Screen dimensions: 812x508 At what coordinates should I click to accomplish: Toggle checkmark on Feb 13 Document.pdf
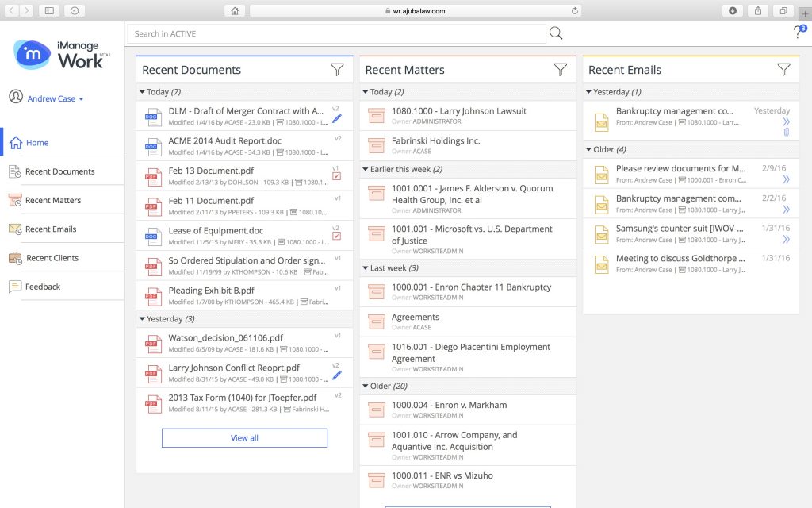pos(336,176)
